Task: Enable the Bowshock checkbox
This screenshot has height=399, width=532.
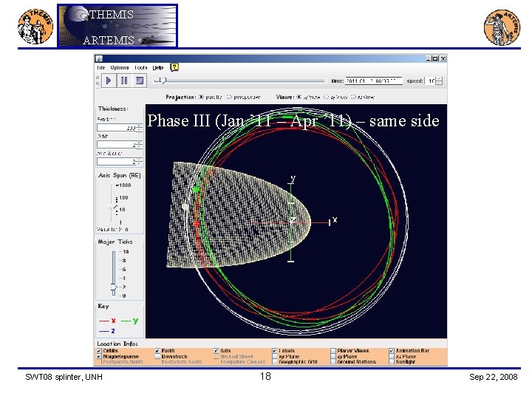Action: (x=157, y=357)
